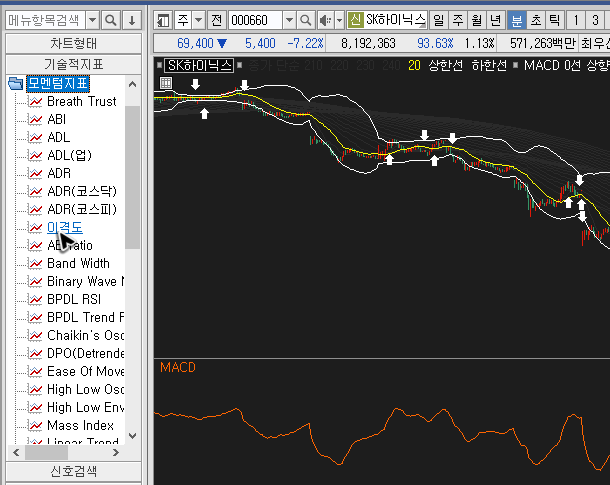
Task: Switch chart to 월 (monthly) period
Action: 477,20
